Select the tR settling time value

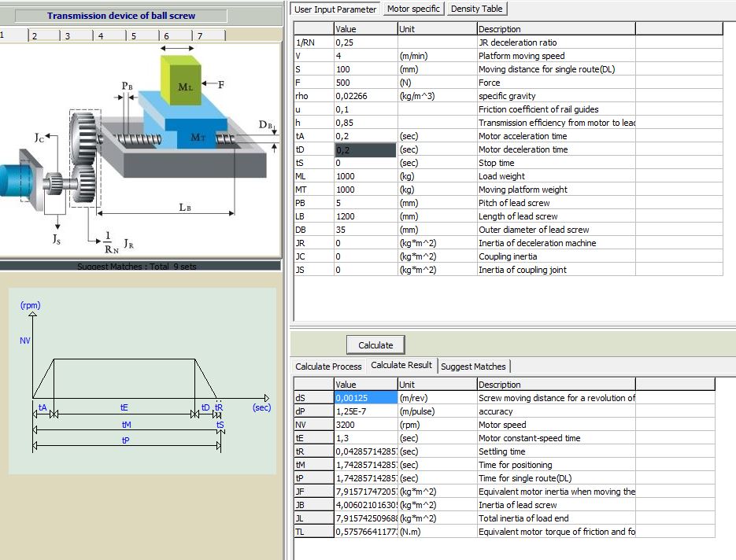(366, 451)
